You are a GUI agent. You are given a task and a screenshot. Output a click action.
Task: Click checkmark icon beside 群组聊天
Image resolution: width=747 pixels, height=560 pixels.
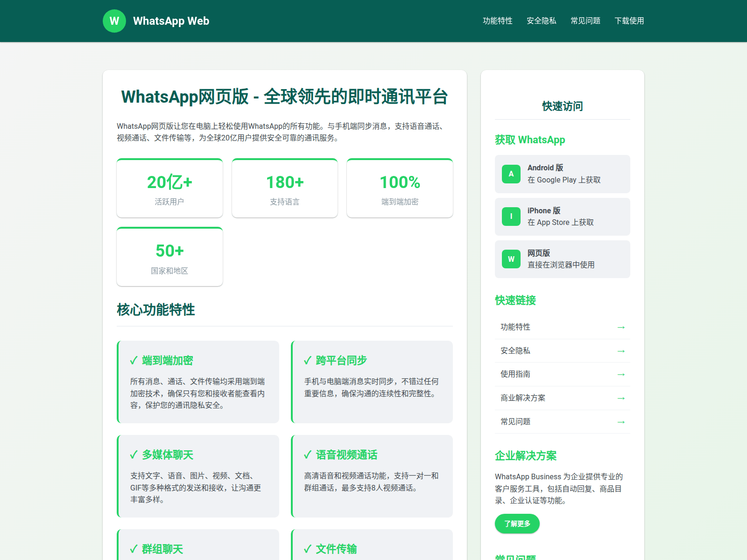pos(134,549)
